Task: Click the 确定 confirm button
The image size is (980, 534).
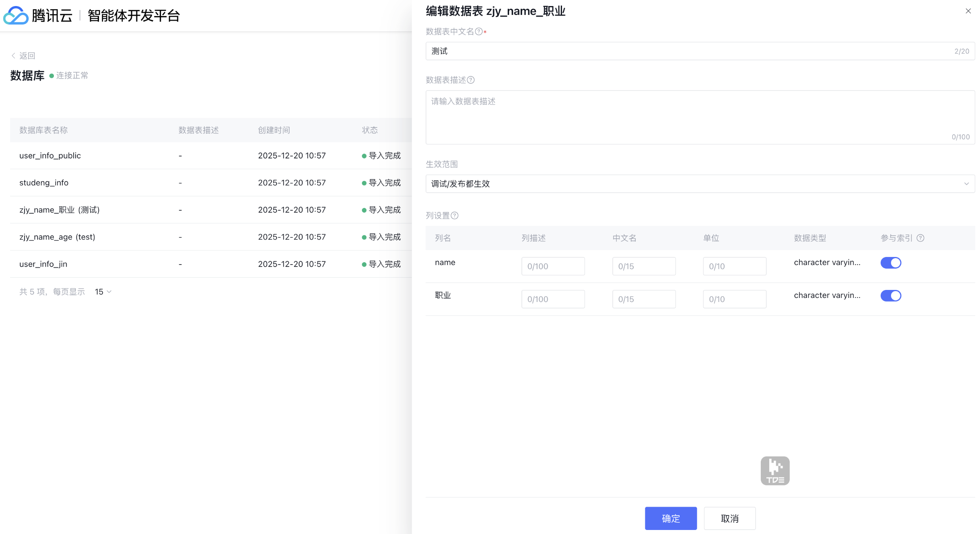Action: point(671,518)
